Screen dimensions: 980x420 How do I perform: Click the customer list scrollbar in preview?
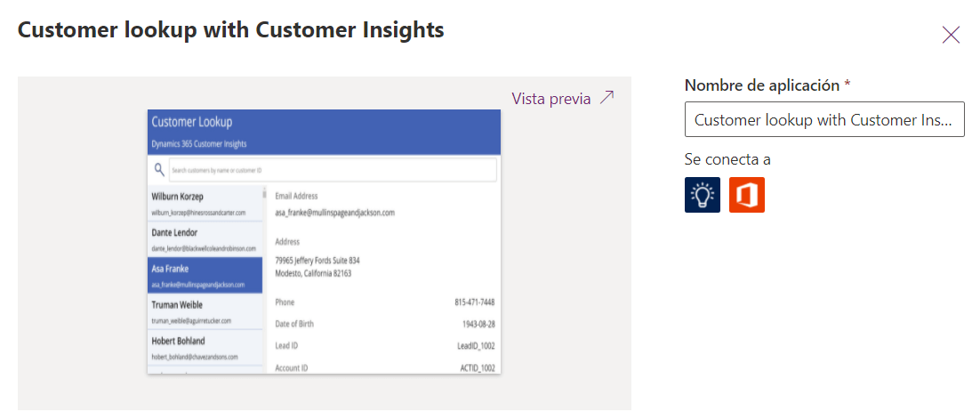coord(263,193)
